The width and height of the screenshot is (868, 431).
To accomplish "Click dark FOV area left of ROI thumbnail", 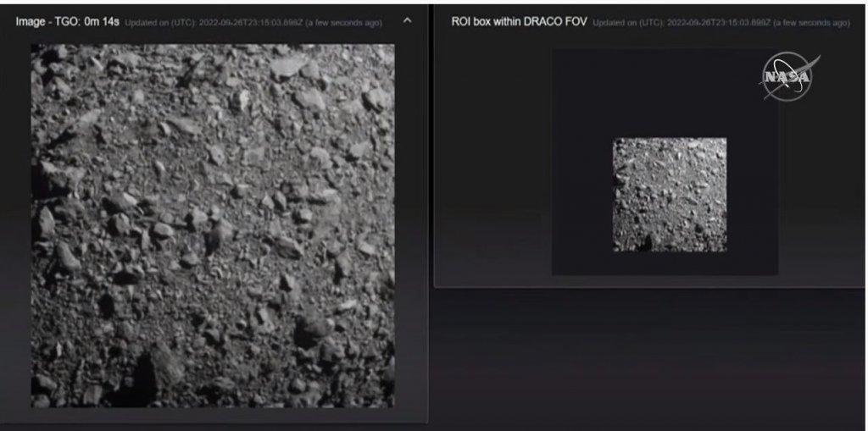I will click(x=581, y=195).
